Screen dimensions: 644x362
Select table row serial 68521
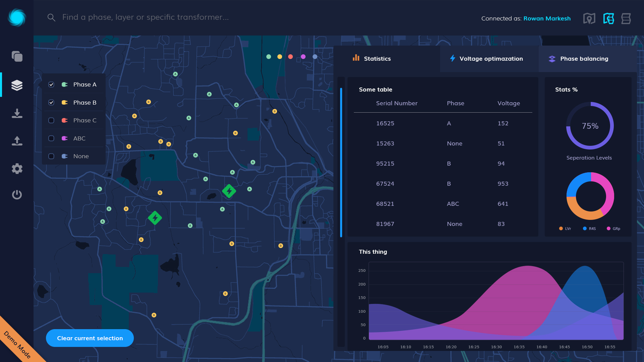click(443, 204)
